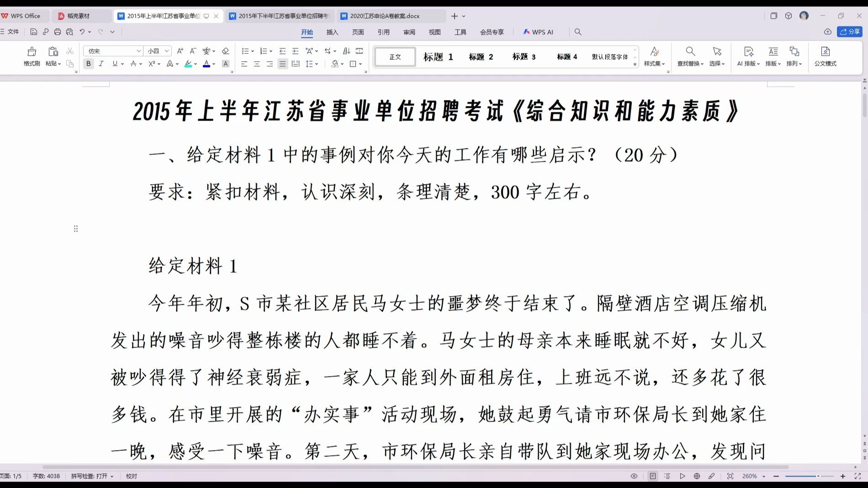The image size is (868, 488).
Task: Expand the line spacing dropdown arrow
Action: point(317,64)
